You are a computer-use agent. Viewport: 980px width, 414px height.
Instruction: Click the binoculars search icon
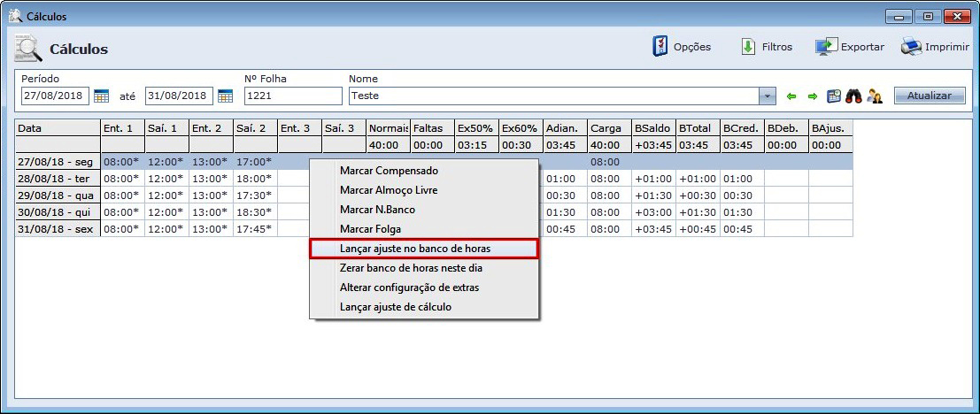coord(854,96)
